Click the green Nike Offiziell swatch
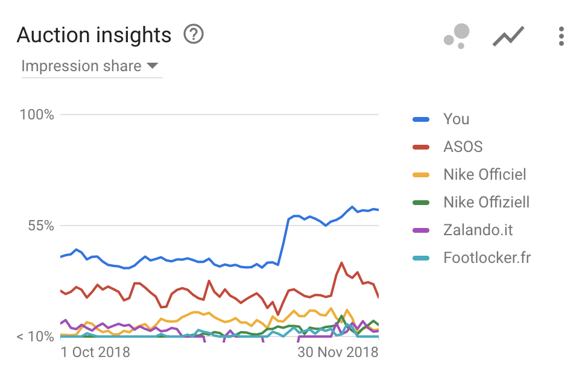The height and width of the screenshot is (392, 585). (x=421, y=203)
